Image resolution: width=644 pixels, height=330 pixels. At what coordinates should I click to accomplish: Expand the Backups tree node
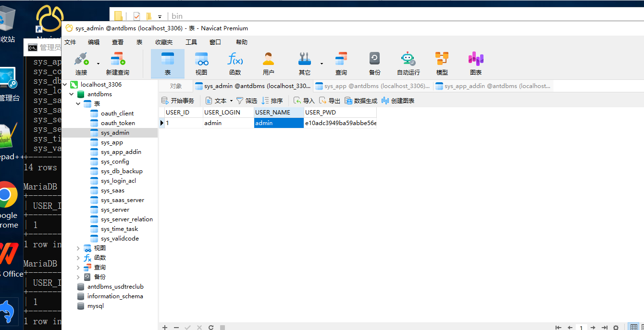pos(78,277)
